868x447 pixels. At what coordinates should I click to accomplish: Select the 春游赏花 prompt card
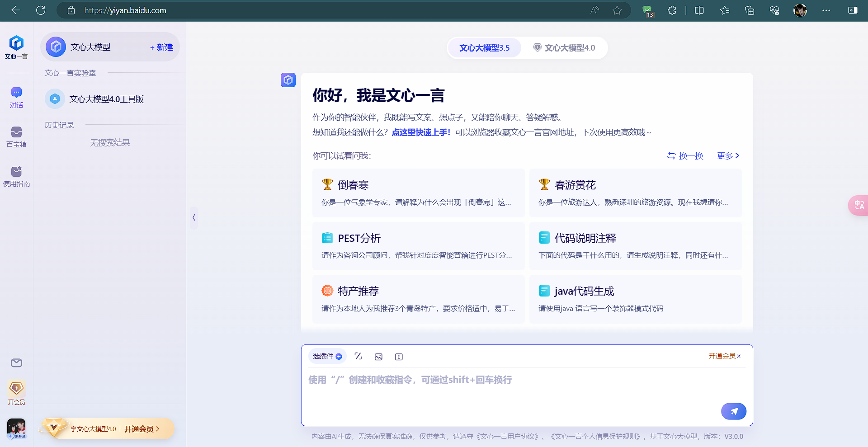pos(635,193)
